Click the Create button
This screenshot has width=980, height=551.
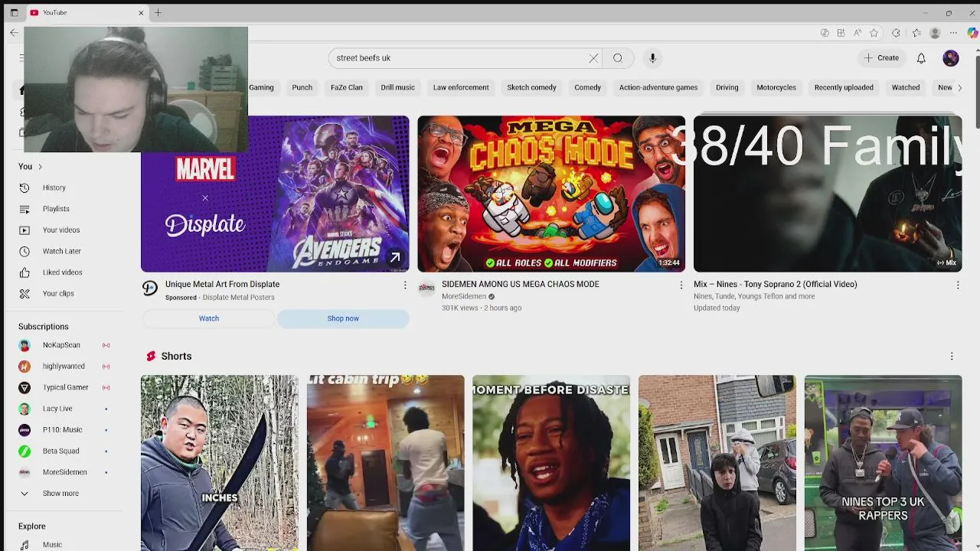[881, 58]
